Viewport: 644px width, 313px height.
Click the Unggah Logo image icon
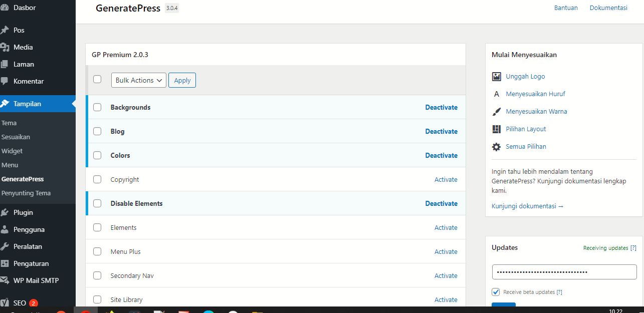[x=497, y=77]
